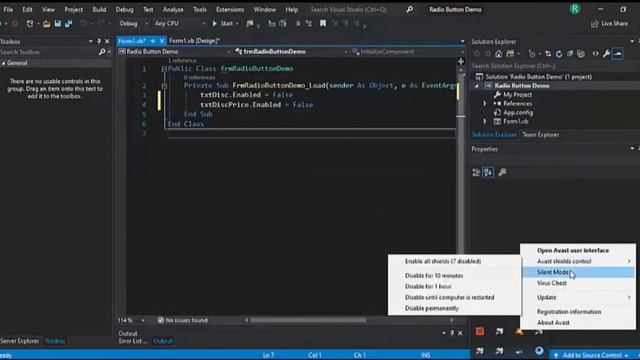Toggle the Output panel auto-hide pin
The image size is (640, 360).
[x=452, y=333]
